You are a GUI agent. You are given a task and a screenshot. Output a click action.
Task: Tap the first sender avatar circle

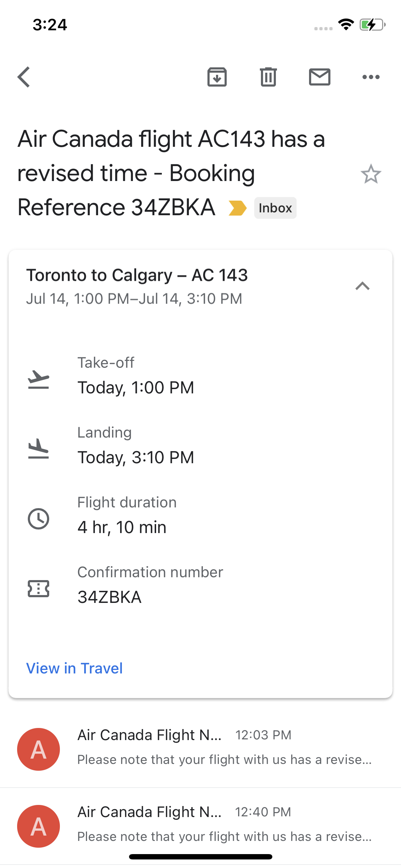(x=38, y=749)
